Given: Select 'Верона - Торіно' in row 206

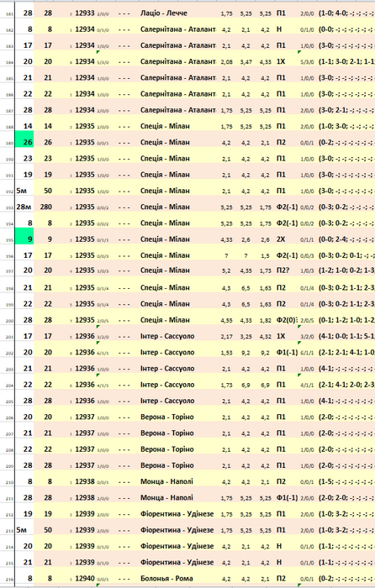Looking at the screenshot, I should (x=167, y=417).
